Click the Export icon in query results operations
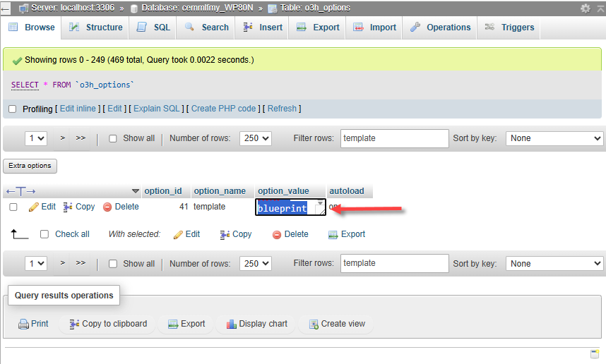 click(173, 324)
